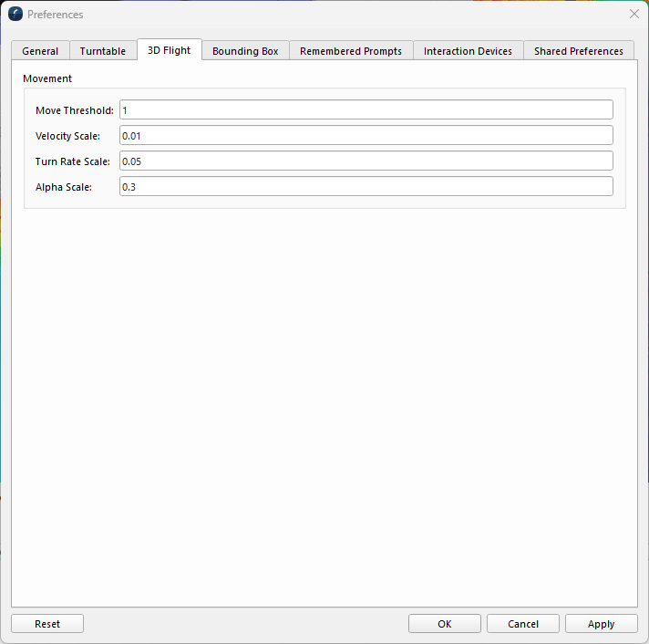This screenshot has height=644, width=649.
Task: Click the Move Threshold input field
Action: tap(366, 110)
